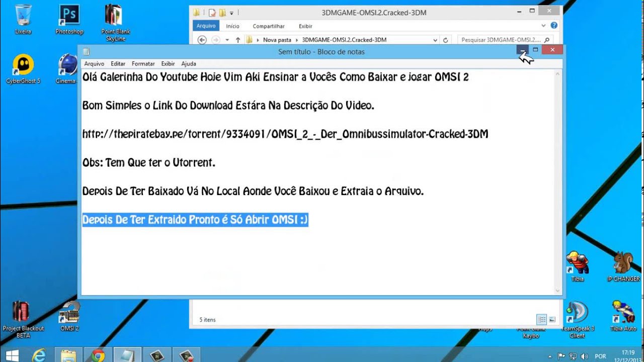Open the Arquivo menu in Bloco de notas
Viewport: 644px width, 362px height.
click(x=94, y=64)
